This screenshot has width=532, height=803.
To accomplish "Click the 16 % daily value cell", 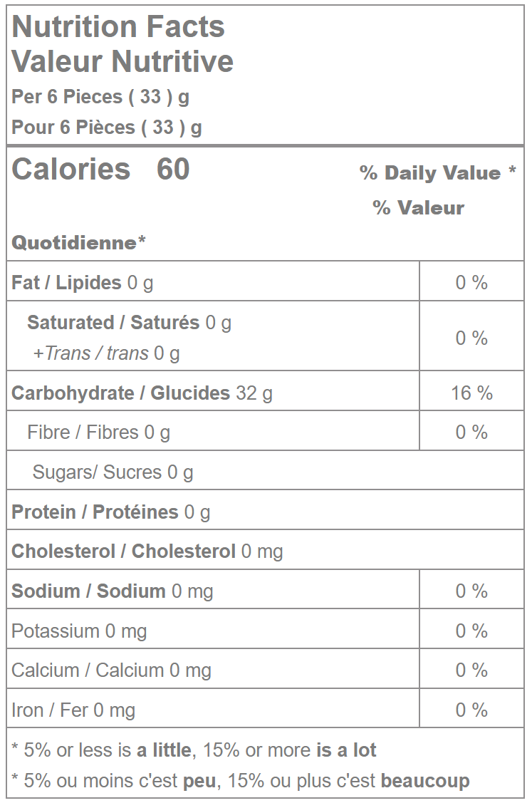I will pyautogui.click(x=471, y=393).
